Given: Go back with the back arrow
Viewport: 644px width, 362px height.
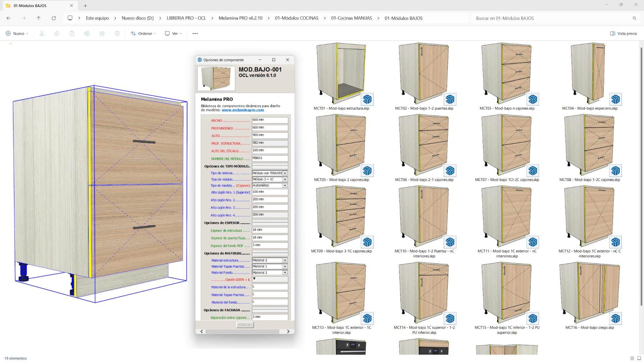Looking at the screenshot, I should tap(9, 18).
